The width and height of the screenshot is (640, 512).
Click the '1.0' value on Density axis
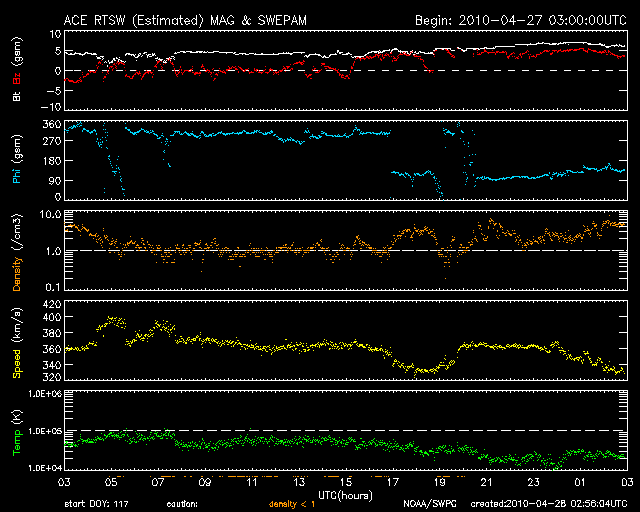[53, 252]
